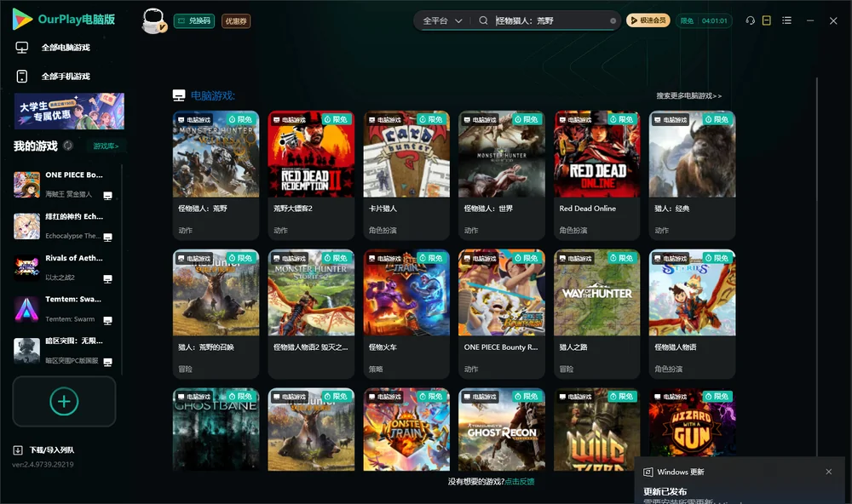
Task: Open the 怪物猎人：荒野 game card
Action: (216, 175)
